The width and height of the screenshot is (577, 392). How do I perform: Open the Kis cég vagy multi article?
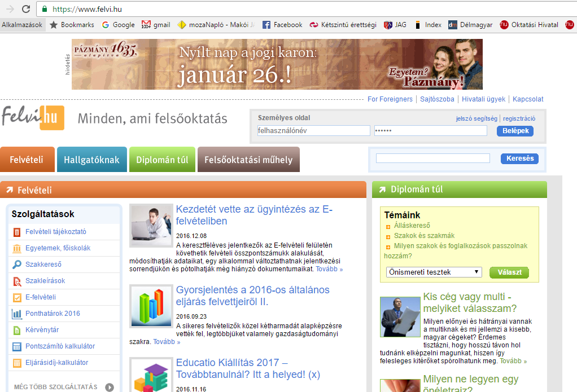click(x=470, y=302)
